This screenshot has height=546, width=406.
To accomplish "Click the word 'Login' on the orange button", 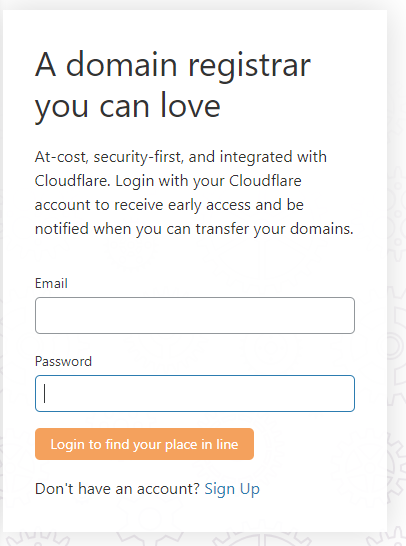I will click(67, 445).
